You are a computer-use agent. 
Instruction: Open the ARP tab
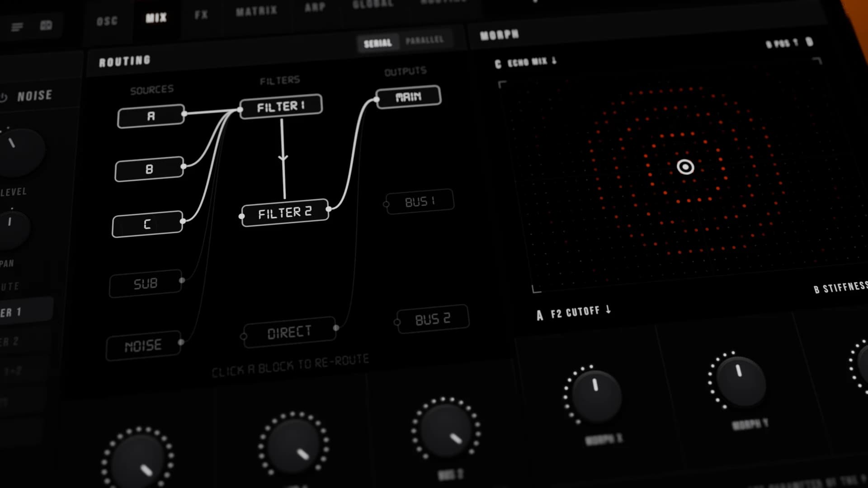pyautogui.click(x=315, y=7)
